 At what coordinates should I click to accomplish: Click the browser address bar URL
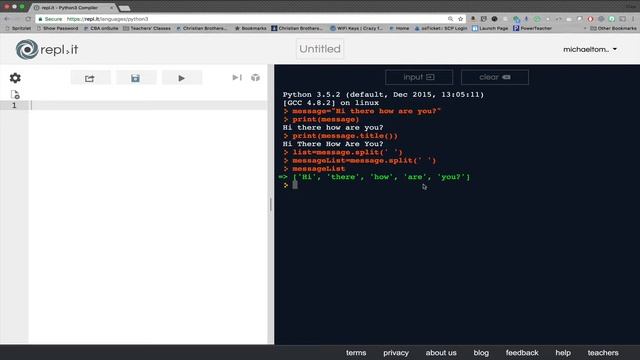click(107, 19)
